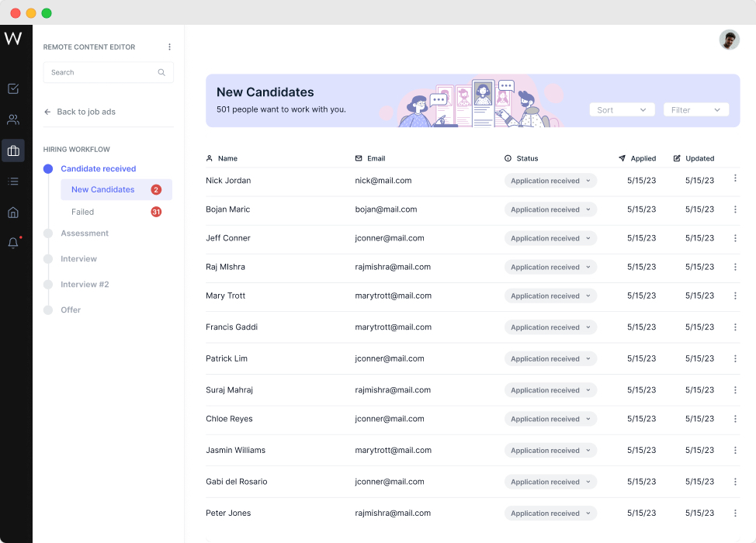Go to the Assessment workflow stage

[85, 233]
